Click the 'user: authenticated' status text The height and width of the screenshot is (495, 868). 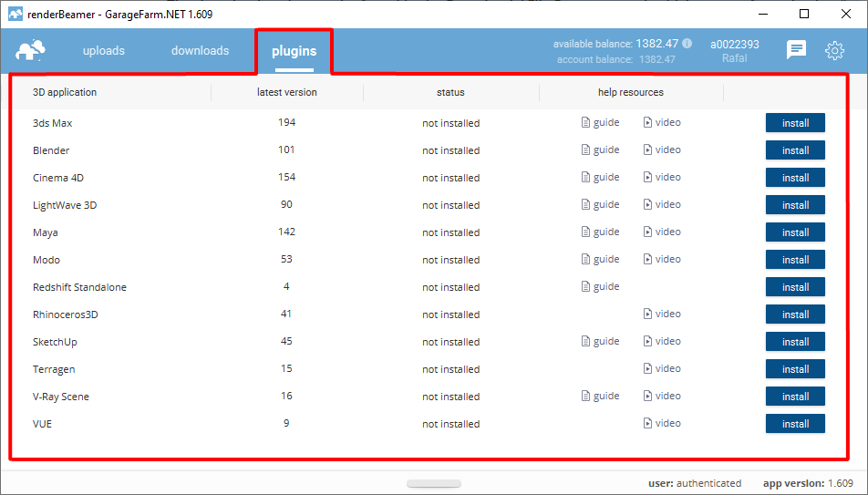(x=695, y=483)
